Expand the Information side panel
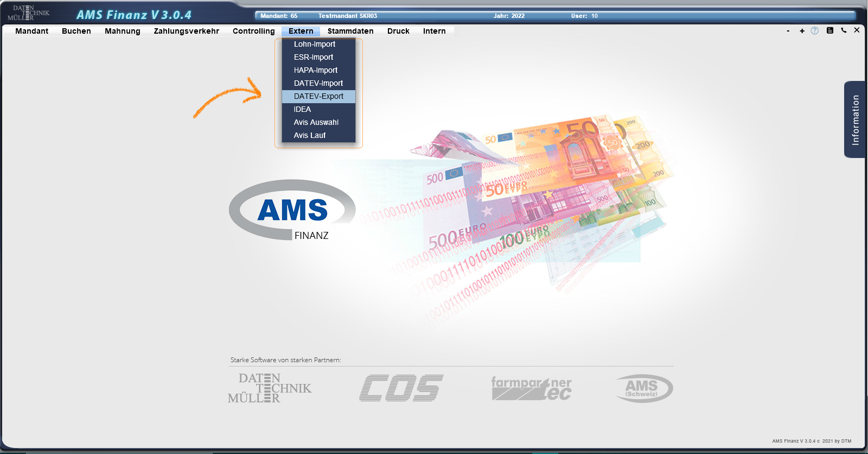868x454 pixels. tap(855, 119)
